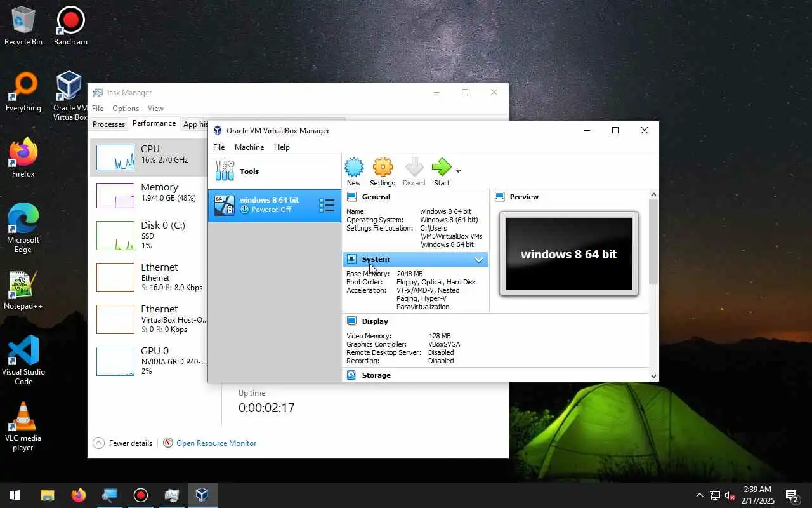Click Fewer details in Task Manager
This screenshot has width=812, height=508.
(123, 443)
